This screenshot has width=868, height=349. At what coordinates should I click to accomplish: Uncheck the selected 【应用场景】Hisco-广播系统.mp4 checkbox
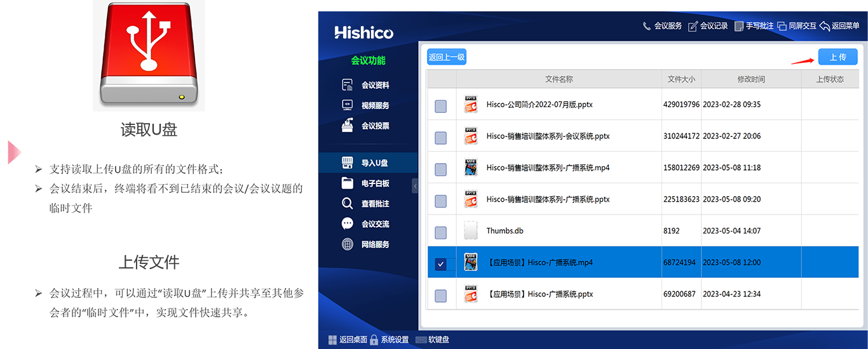click(x=440, y=264)
